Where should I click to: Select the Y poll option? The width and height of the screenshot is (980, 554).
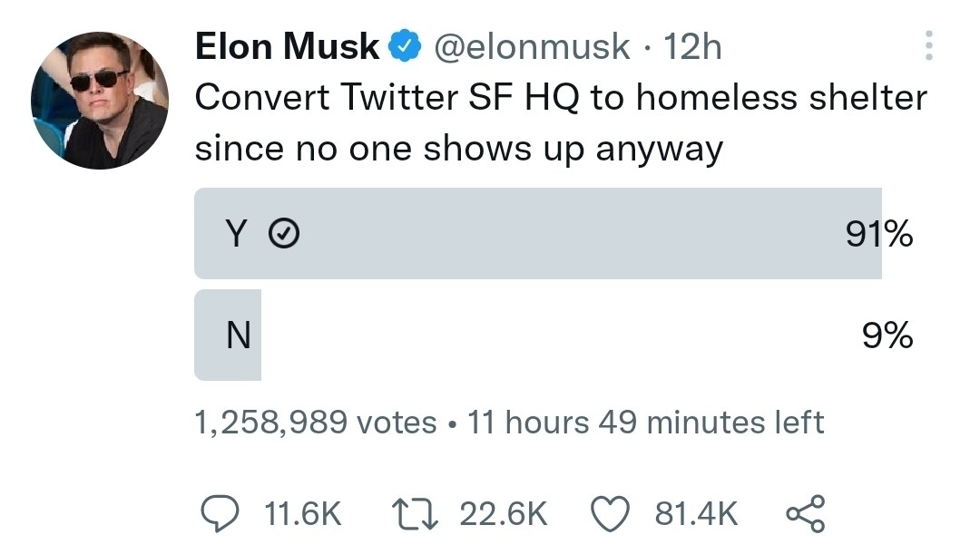coord(535,234)
